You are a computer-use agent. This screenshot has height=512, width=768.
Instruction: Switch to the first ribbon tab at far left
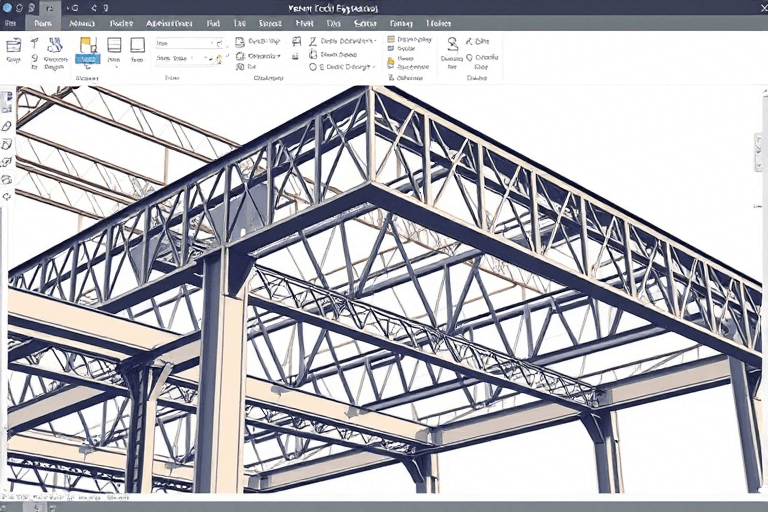click(12, 22)
